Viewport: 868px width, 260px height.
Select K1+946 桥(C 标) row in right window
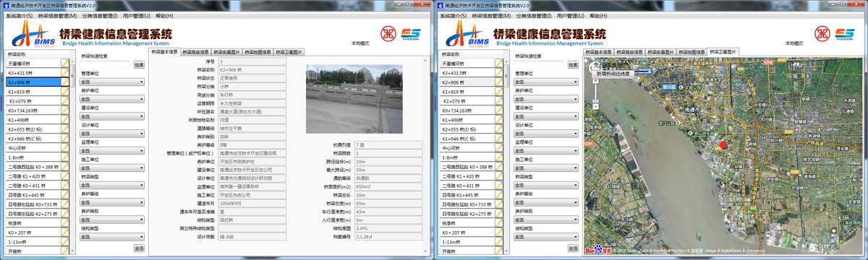(467, 139)
